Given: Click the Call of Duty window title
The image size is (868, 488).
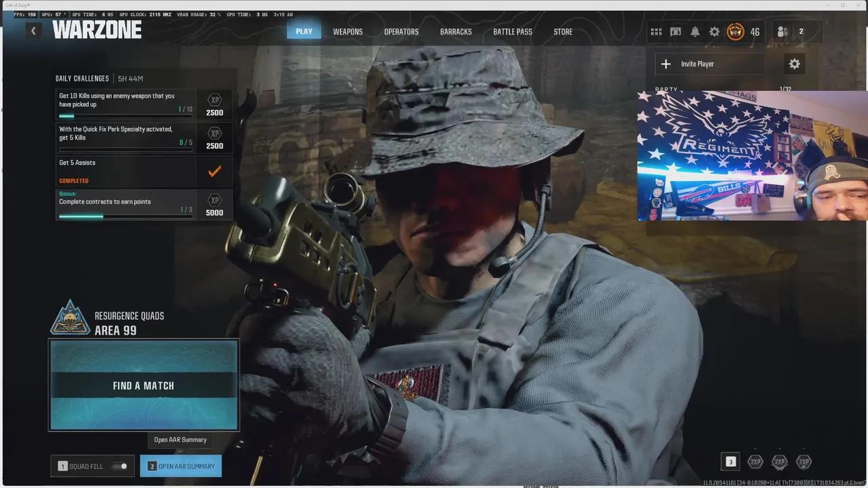Looking at the screenshot, I should tap(18, 5).
